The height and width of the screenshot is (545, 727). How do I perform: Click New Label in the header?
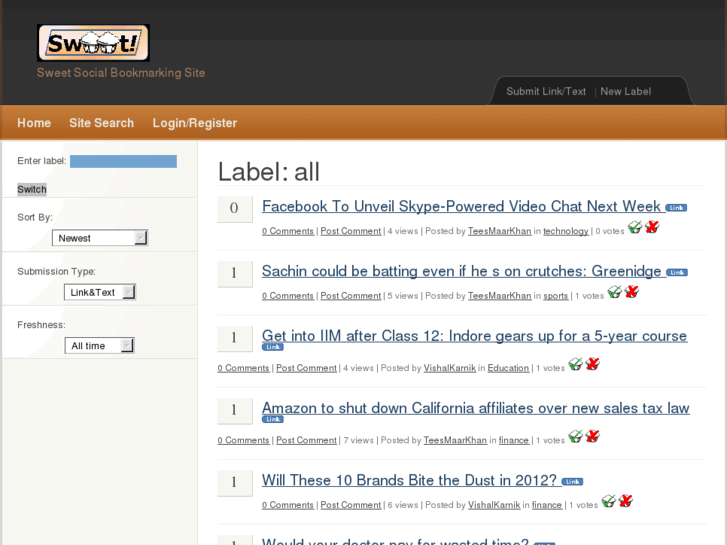[625, 91]
